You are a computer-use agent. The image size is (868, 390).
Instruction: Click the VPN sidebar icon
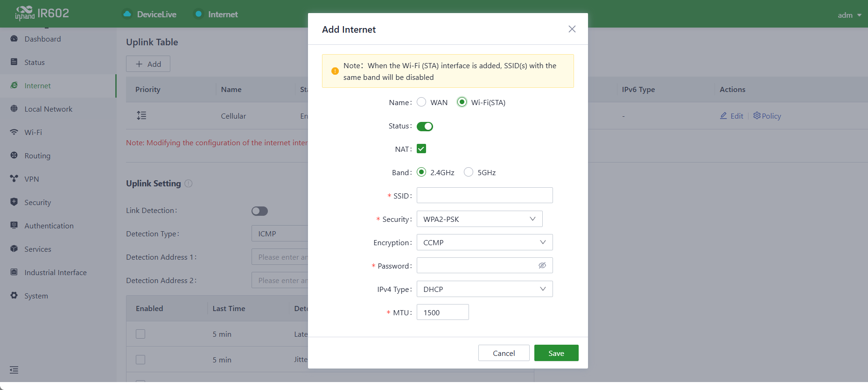coord(14,179)
